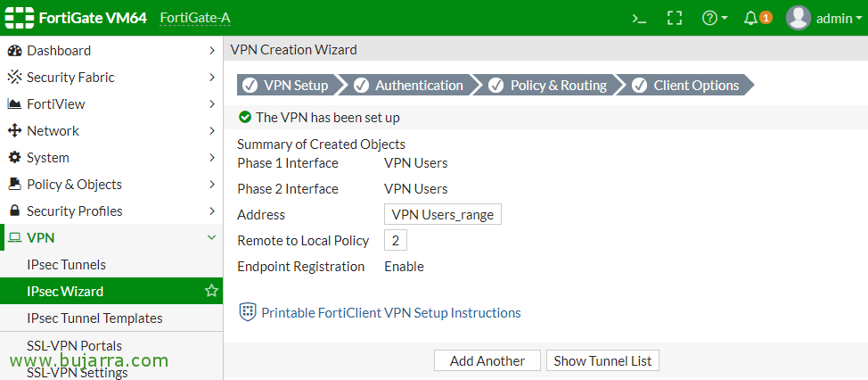The height and width of the screenshot is (380, 868).
Task: Open the Security Fabric menu
Action: 111,78
